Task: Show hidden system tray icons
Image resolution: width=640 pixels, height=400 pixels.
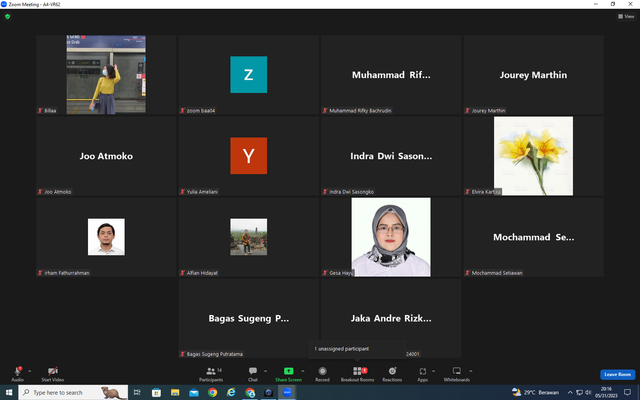Action: click(570, 392)
